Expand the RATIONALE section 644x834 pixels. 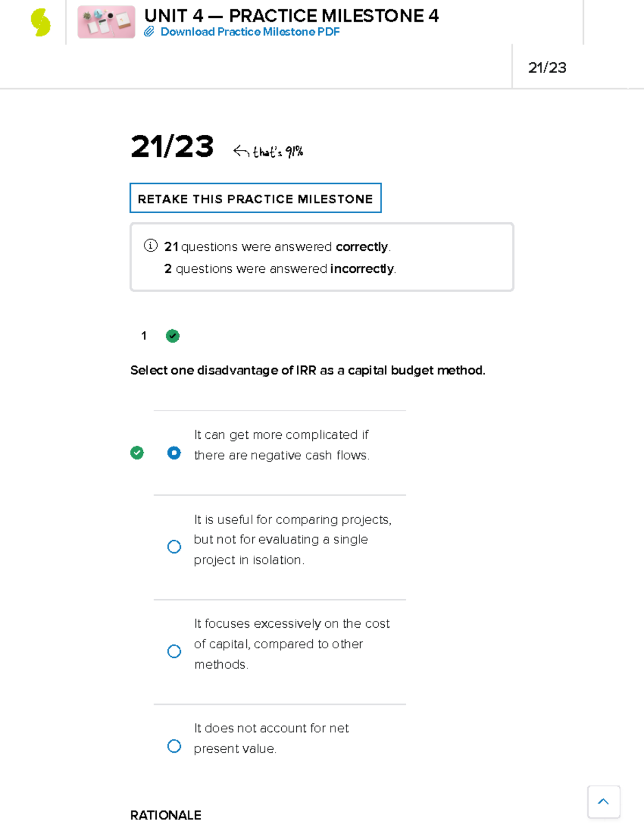point(165,815)
